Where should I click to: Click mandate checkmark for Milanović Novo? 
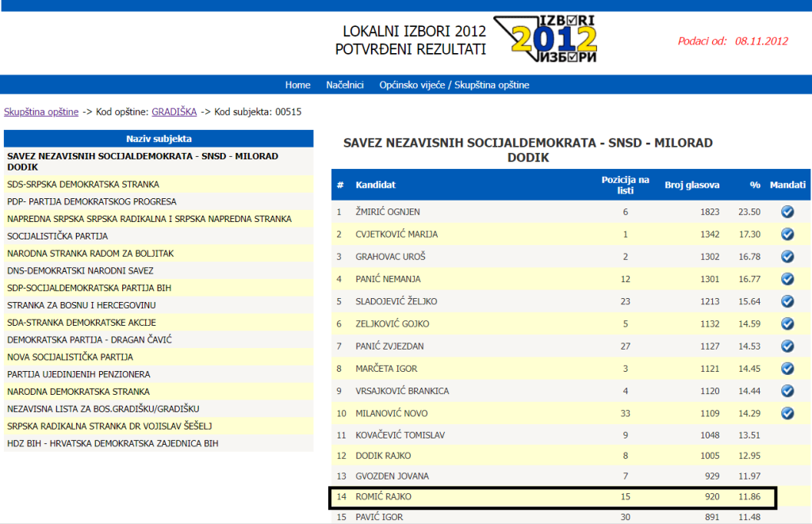pyautogui.click(x=787, y=413)
